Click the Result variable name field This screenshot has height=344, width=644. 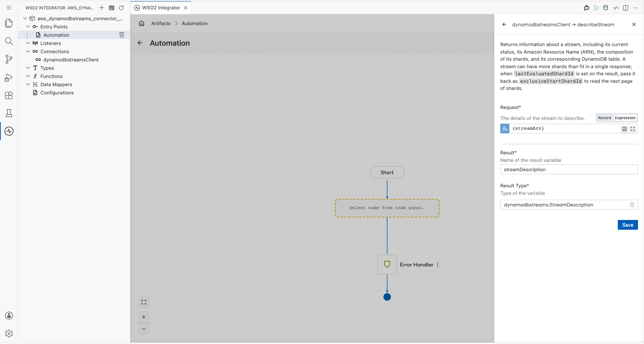(x=569, y=169)
